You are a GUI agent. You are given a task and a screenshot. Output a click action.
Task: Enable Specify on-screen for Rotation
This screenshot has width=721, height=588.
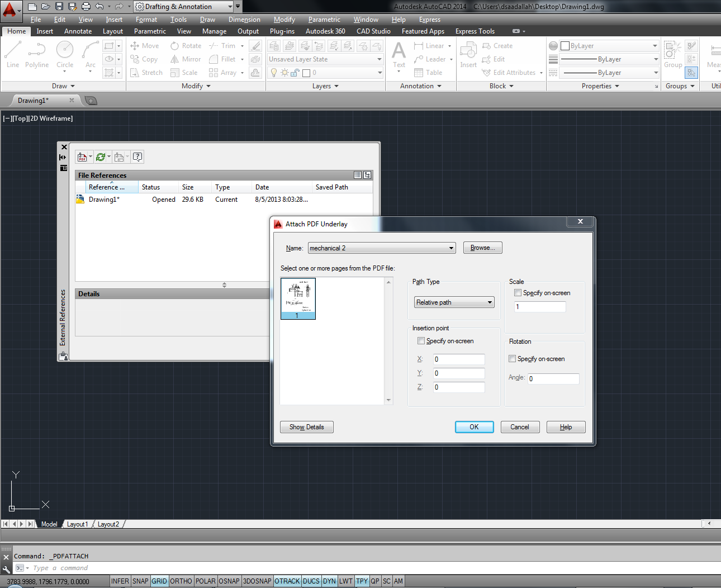[512, 359]
